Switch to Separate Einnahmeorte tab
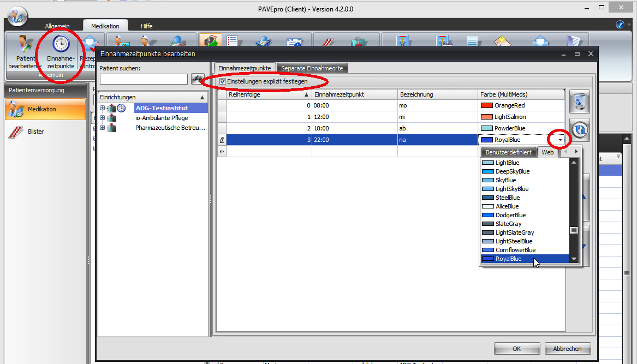Screen dimensions: 637x364 click(x=312, y=68)
